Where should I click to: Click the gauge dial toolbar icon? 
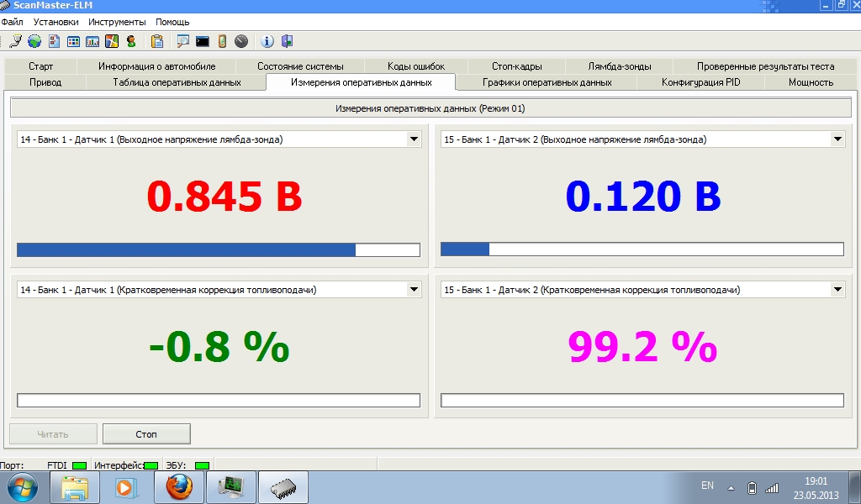pyautogui.click(x=241, y=40)
